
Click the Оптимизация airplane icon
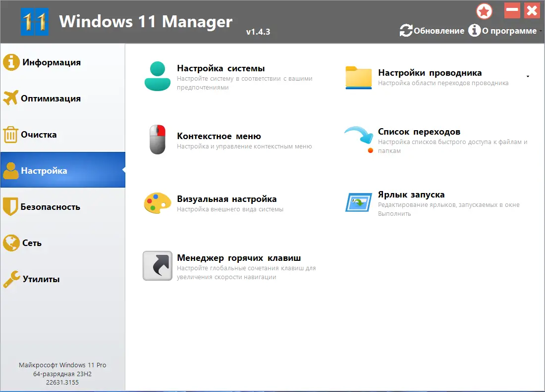11,98
